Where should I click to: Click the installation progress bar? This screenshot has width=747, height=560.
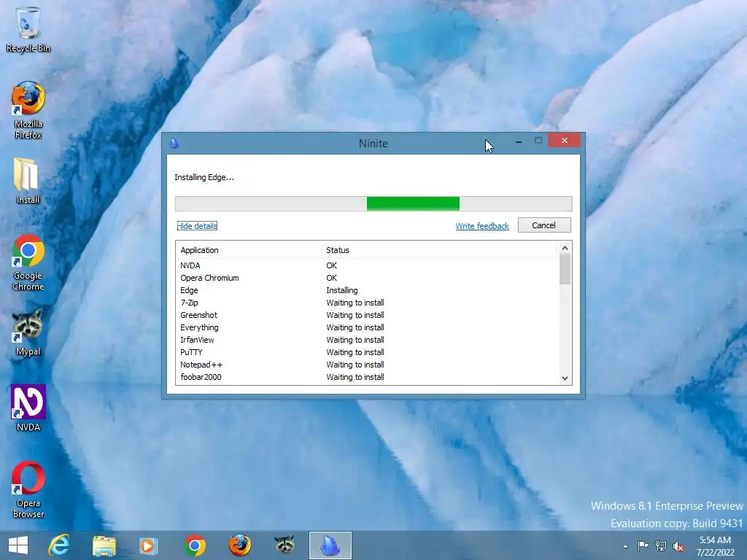373,203
